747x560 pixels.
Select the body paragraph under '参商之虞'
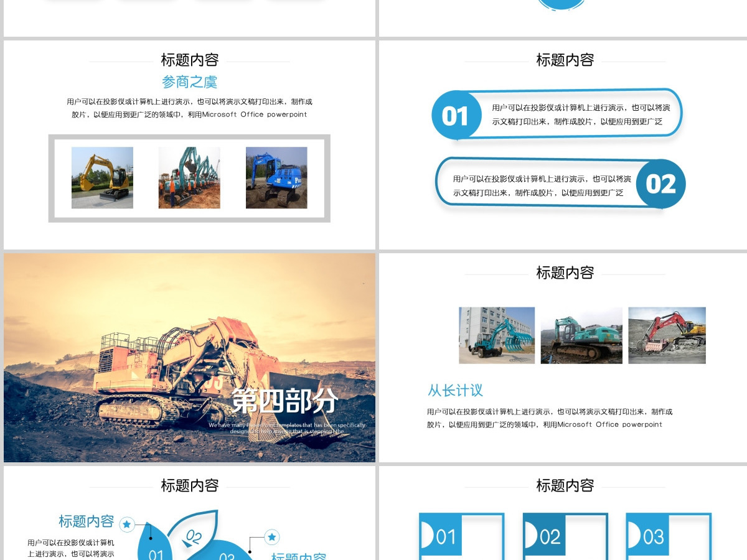[189, 108]
